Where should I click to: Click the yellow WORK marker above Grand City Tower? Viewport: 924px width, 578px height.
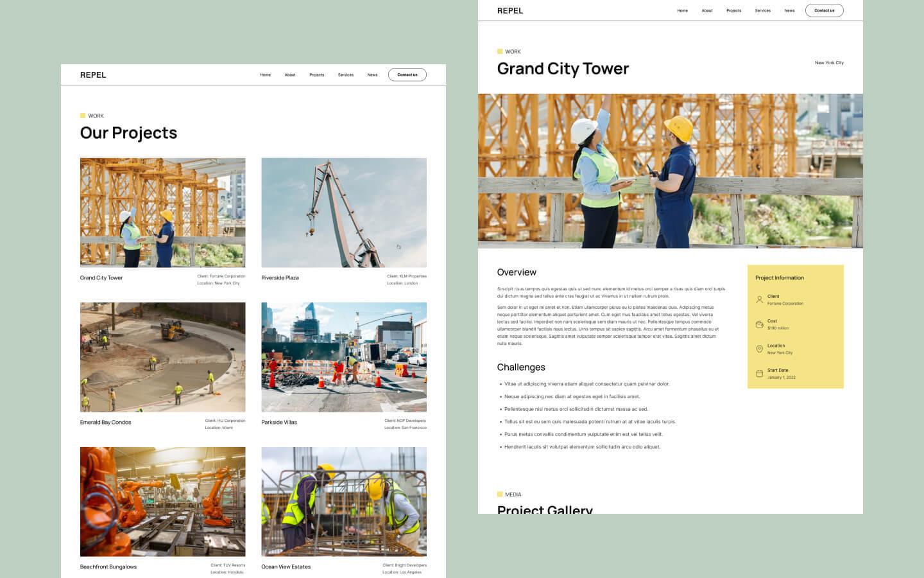click(x=500, y=51)
